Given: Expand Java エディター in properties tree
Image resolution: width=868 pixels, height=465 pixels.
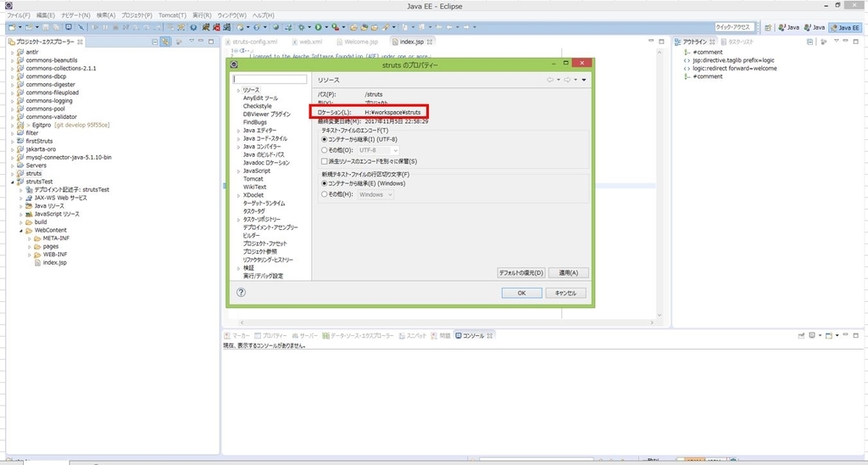Looking at the screenshot, I should pyautogui.click(x=238, y=131).
